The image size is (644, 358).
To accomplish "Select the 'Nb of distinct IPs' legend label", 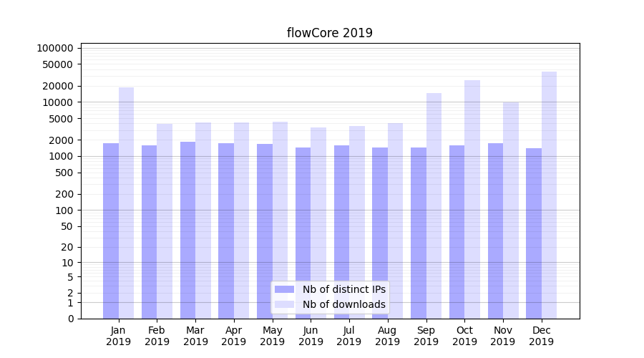I will coord(343,289).
